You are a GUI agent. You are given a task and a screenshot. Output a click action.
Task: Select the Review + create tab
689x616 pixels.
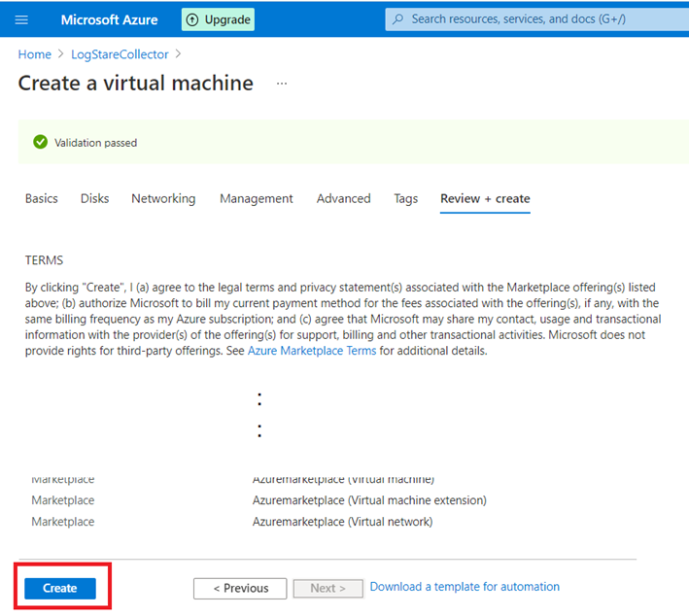[x=485, y=198]
